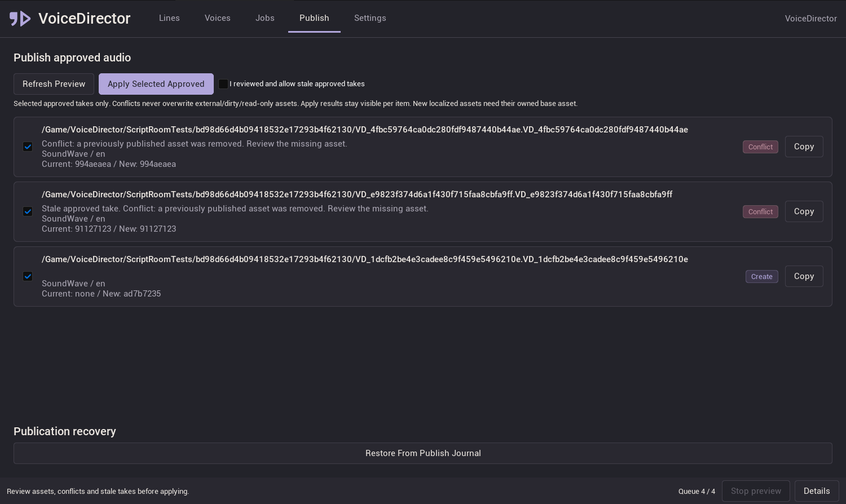Open the Settings tab
This screenshot has height=504, width=846.
coord(370,18)
